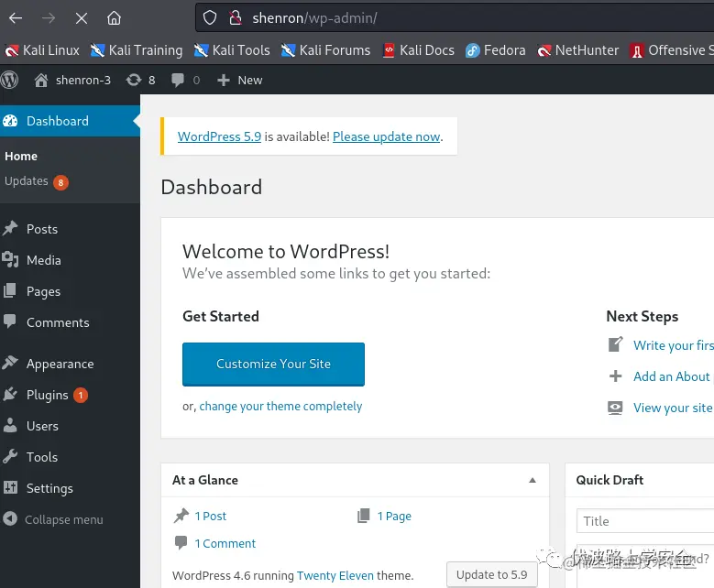Click Update to 5.9 button
The image size is (714, 588).
pos(492,575)
